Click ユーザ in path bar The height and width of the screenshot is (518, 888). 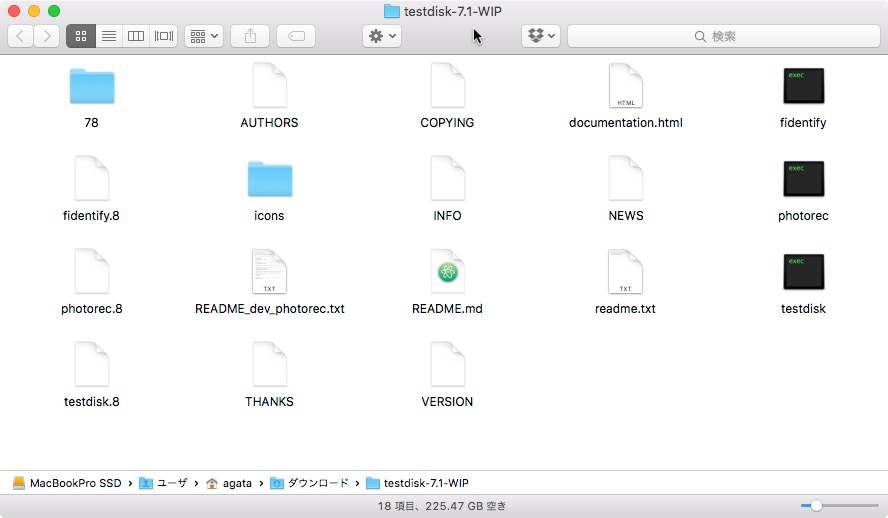point(164,483)
